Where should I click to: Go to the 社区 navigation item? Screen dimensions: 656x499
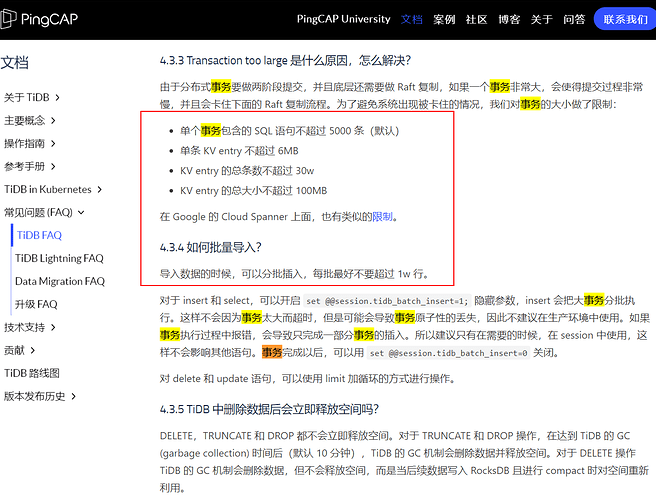[x=477, y=19]
